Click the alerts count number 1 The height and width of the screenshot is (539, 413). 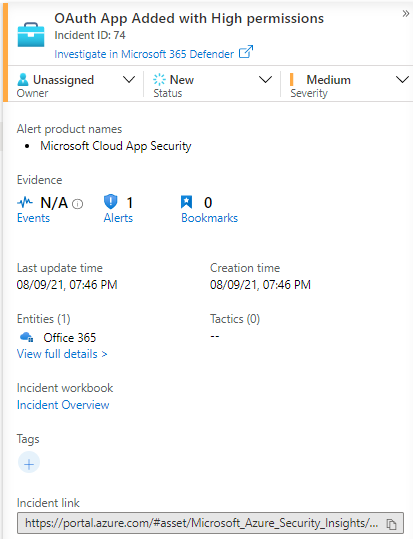[x=130, y=203]
